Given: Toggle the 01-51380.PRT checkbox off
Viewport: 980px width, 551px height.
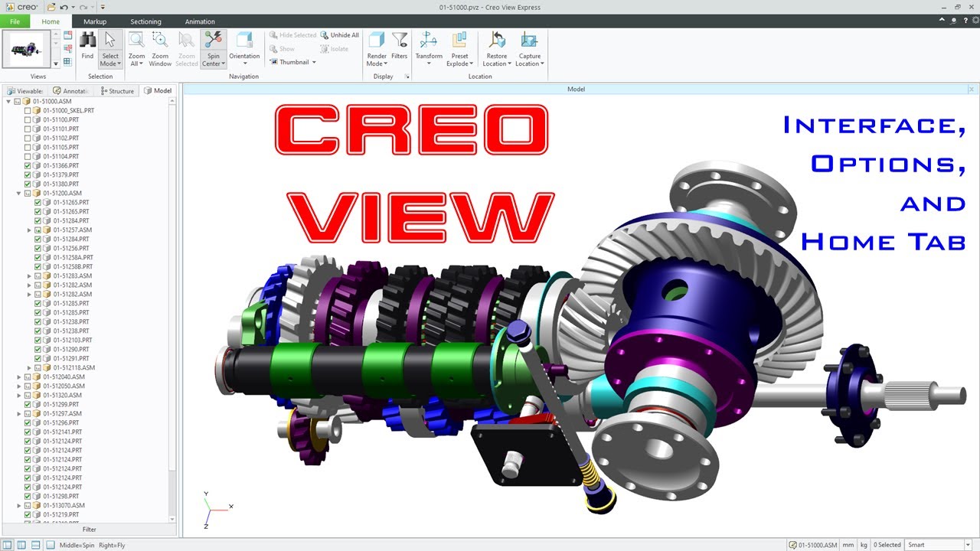Looking at the screenshot, I should [x=28, y=184].
